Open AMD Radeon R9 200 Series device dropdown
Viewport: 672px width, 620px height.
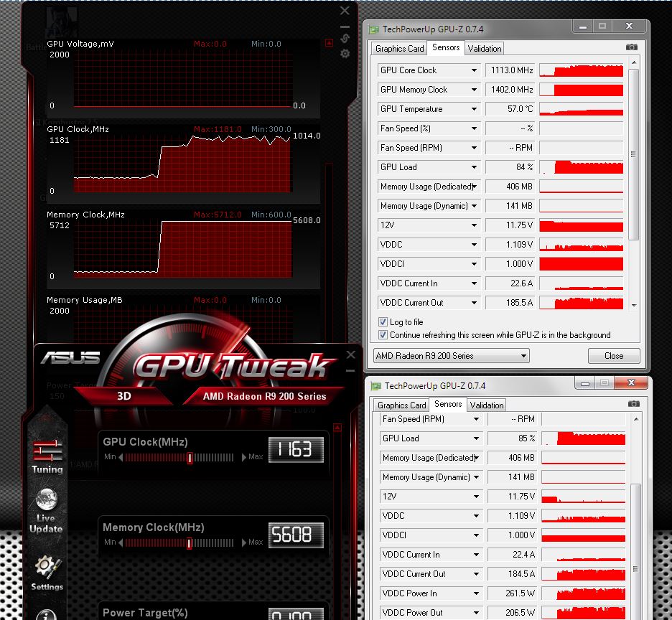tap(452, 356)
